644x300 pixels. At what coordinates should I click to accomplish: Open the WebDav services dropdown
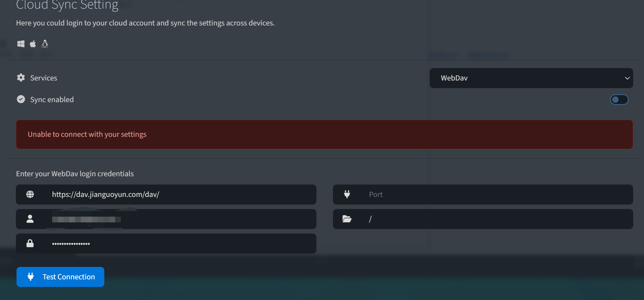pos(531,78)
